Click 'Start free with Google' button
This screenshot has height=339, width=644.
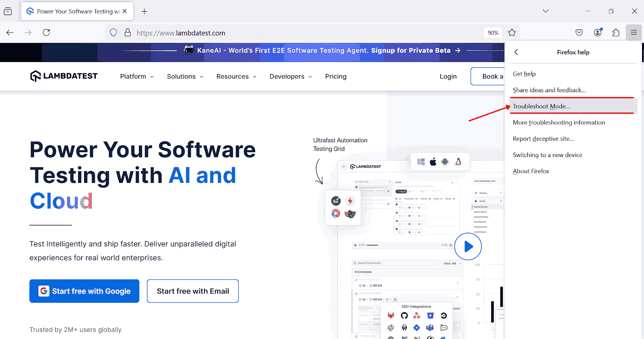84,291
